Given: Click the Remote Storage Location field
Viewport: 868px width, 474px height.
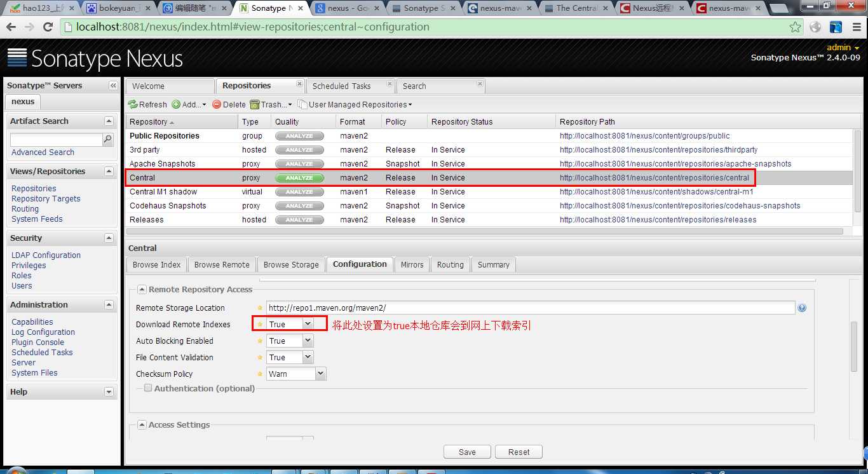Looking at the screenshot, I should (531, 308).
